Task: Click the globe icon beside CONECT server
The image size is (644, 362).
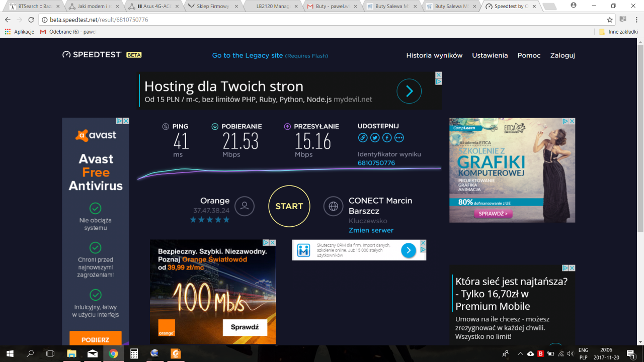Action: click(333, 206)
